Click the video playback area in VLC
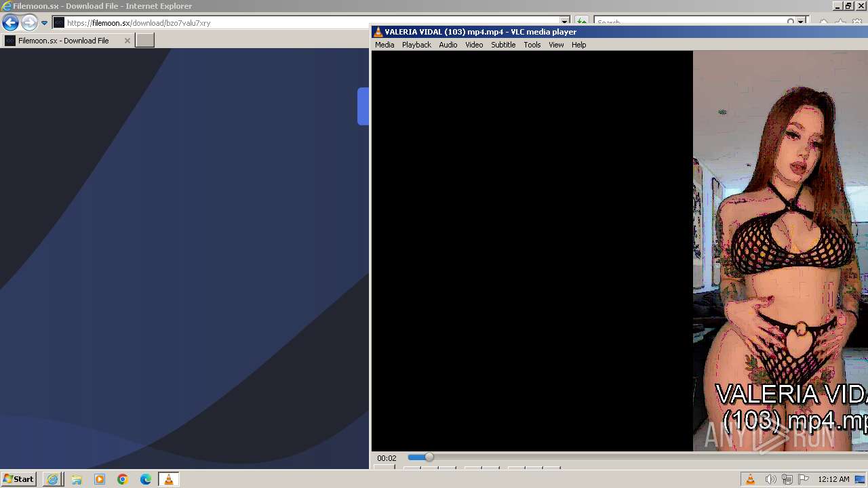Image resolution: width=868 pixels, height=488 pixels. (x=619, y=251)
